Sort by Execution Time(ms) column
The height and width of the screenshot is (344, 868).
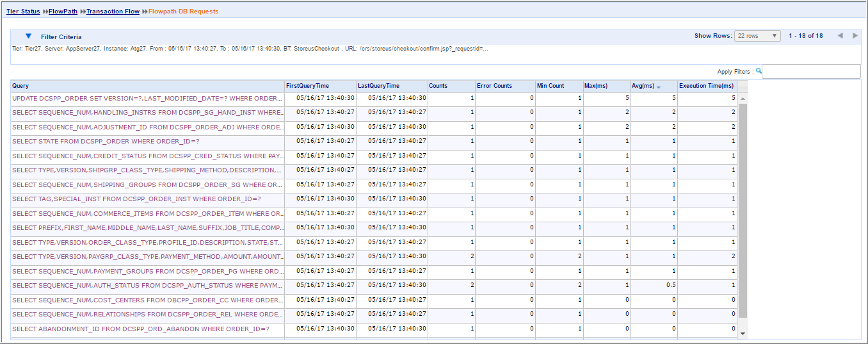coord(706,86)
